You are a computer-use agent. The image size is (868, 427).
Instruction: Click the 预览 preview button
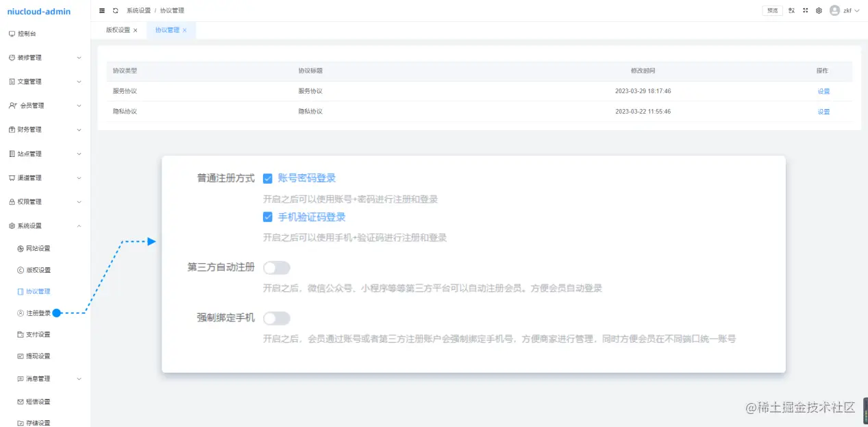[x=772, y=10]
